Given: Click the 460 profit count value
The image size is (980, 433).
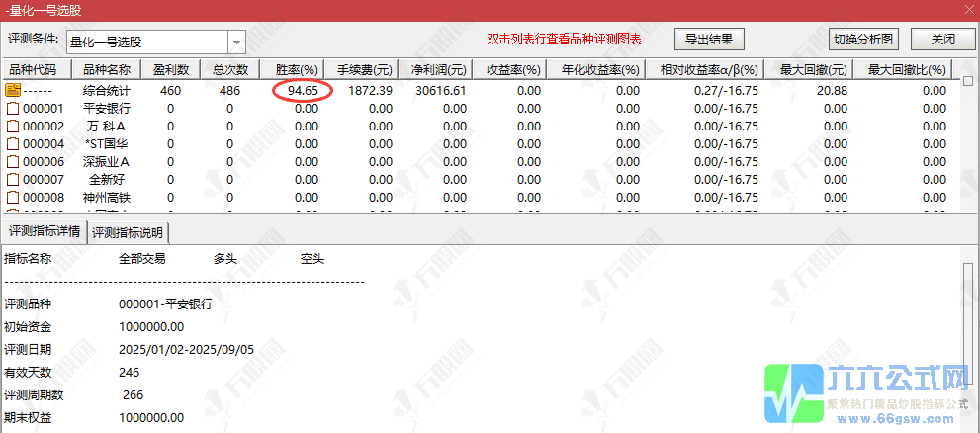Looking at the screenshot, I should (x=171, y=91).
